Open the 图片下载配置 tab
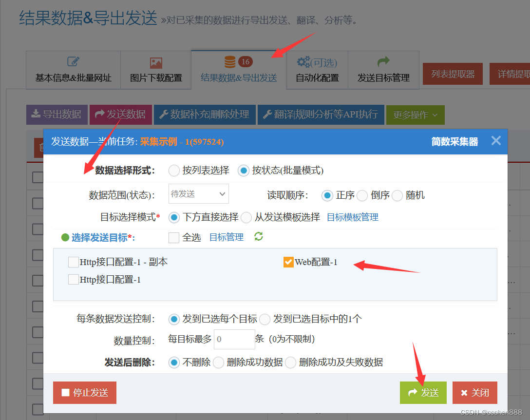 (x=156, y=70)
